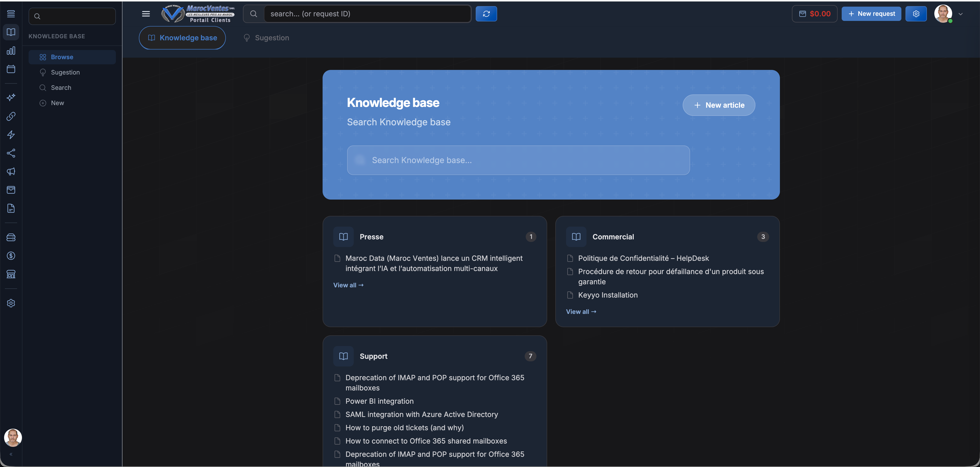Open the Knowledge base book icon in sidebar
The width and height of the screenshot is (980, 467).
[11, 32]
